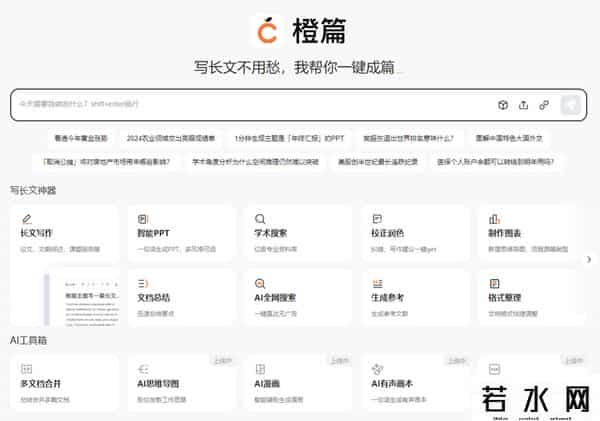Click the icon on the AI有声画本 card
Image resolution: width=600 pixels, height=421 pixels.
(x=377, y=369)
